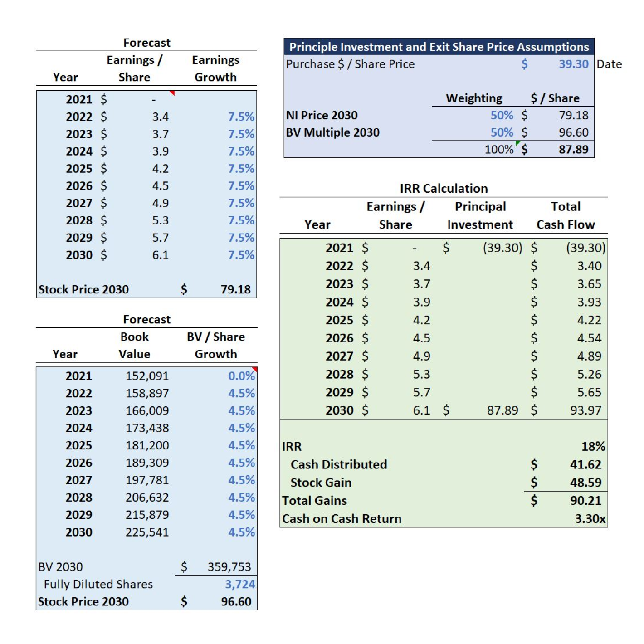Click the Cash Distributed value 41.62
This screenshot has height=644, width=644.
[585, 464]
